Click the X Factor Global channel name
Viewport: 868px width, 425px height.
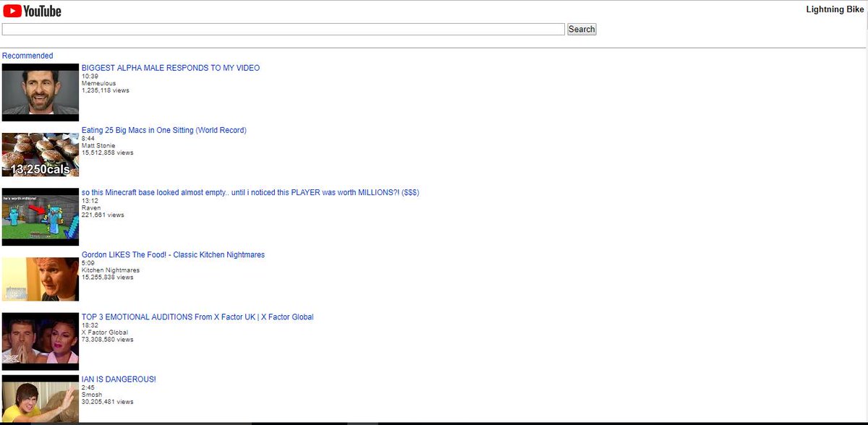(106, 332)
